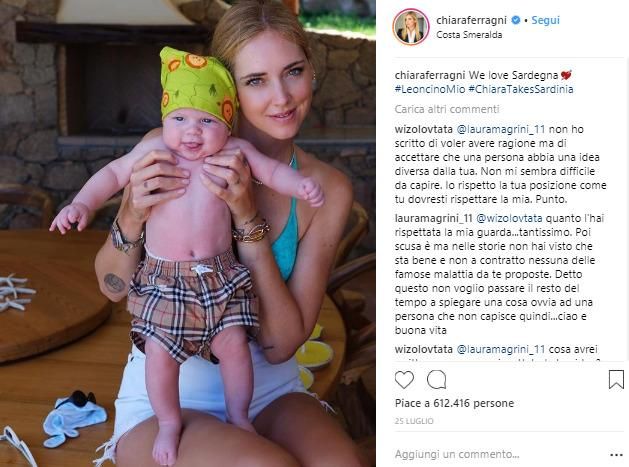629x467 pixels.
Task: Open the Costa Smeralda location link
Action: pos(469,35)
